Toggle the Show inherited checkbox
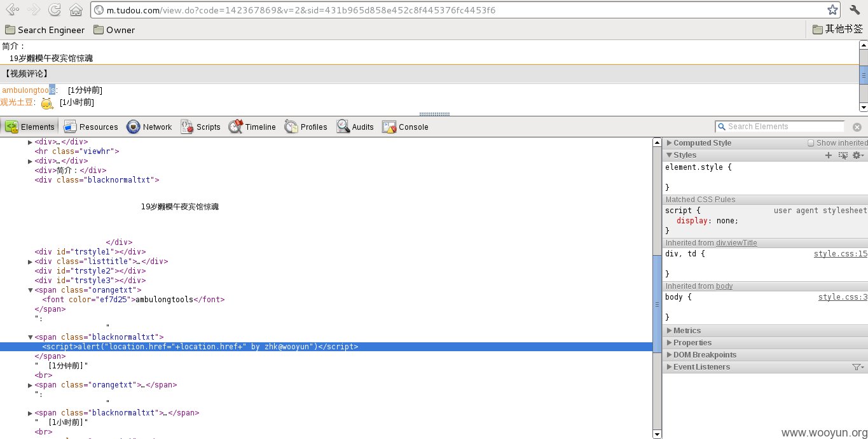This screenshot has width=868, height=439. click(x=811, y=143)
